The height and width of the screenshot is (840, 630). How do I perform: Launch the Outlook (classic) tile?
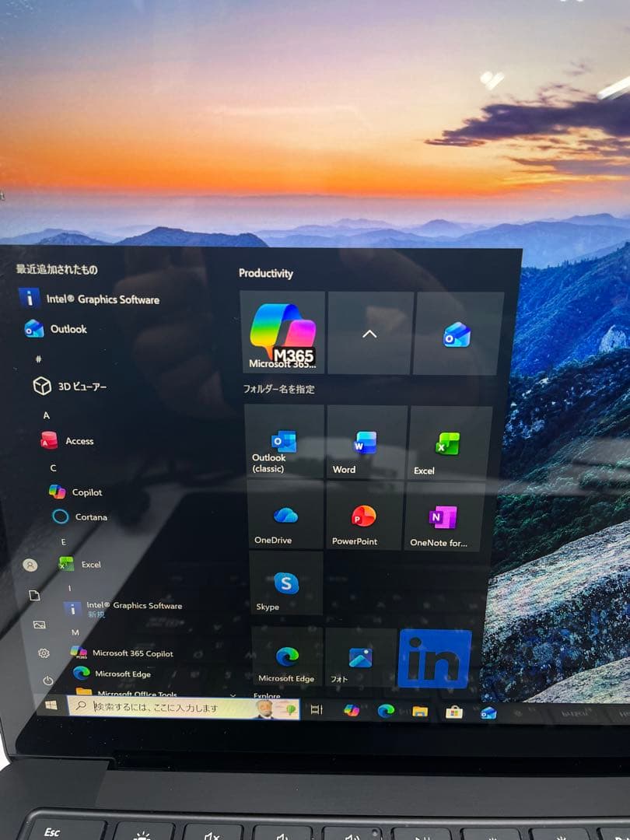285,441
